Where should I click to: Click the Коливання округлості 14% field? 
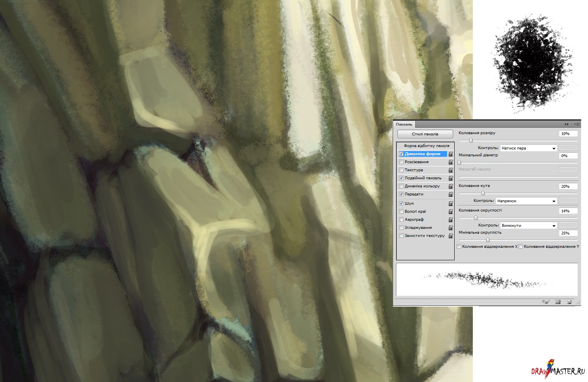click(x=568, y=211)
